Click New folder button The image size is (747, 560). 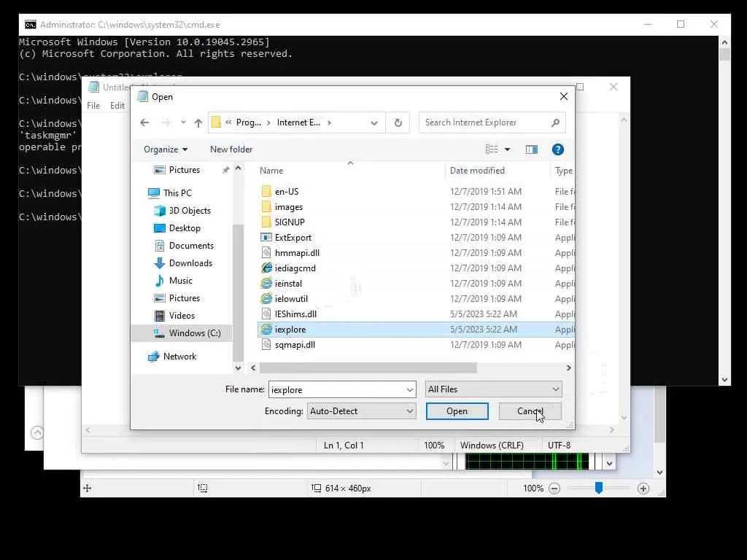[231, 149]
